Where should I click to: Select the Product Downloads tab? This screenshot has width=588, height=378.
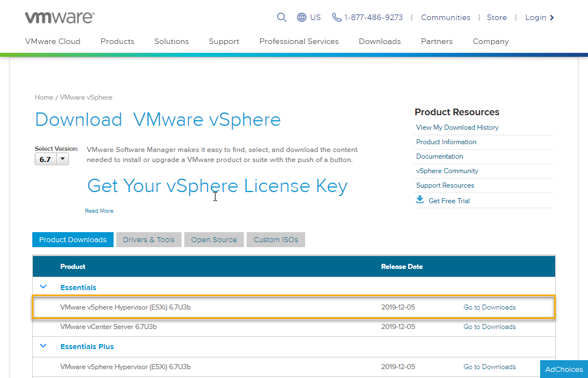pos(73,239)
